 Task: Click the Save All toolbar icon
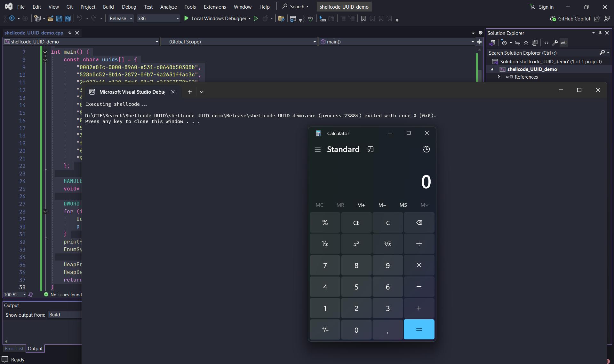(x=68, y=19)
